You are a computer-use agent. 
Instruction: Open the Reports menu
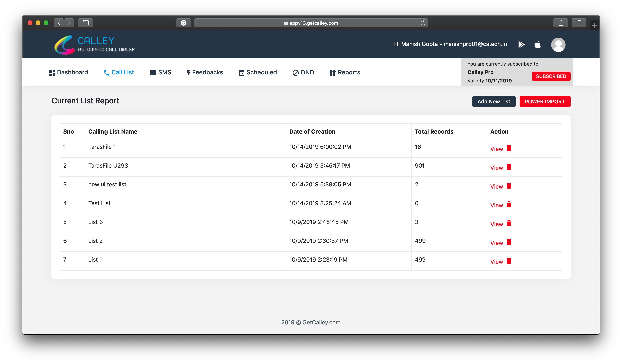pos(345,72)
